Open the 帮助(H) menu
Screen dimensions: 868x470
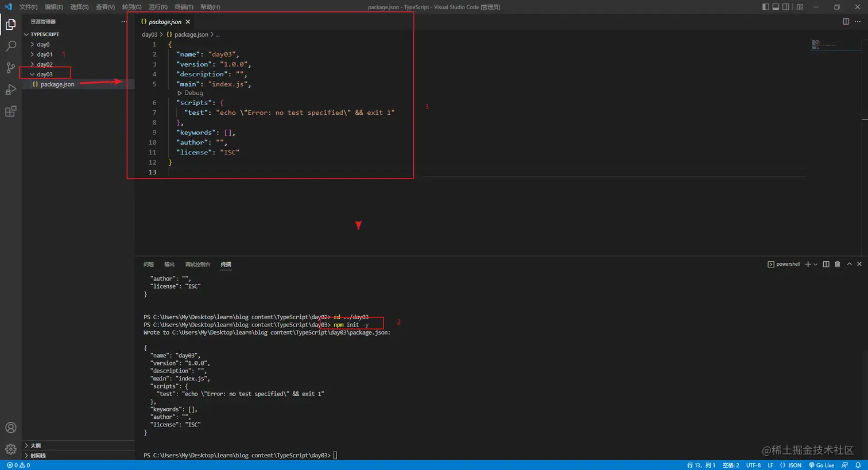(210, 7)
